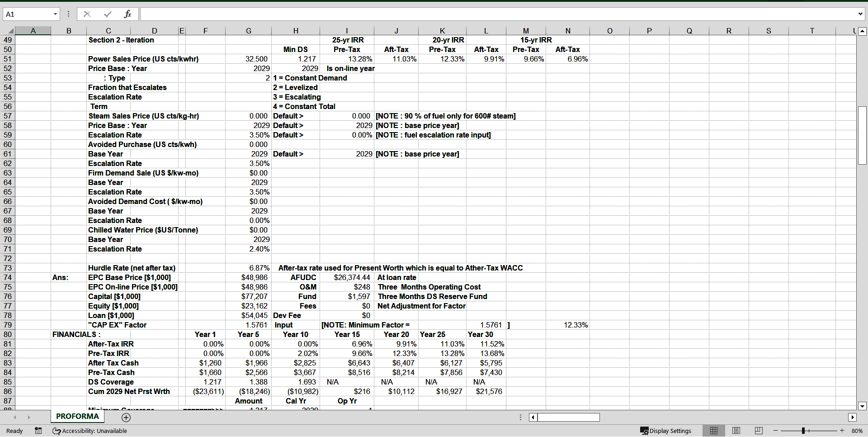868x437 pixels.
Task: Click the Cancel (X) icon in formula bar
Action: [87, 14]
